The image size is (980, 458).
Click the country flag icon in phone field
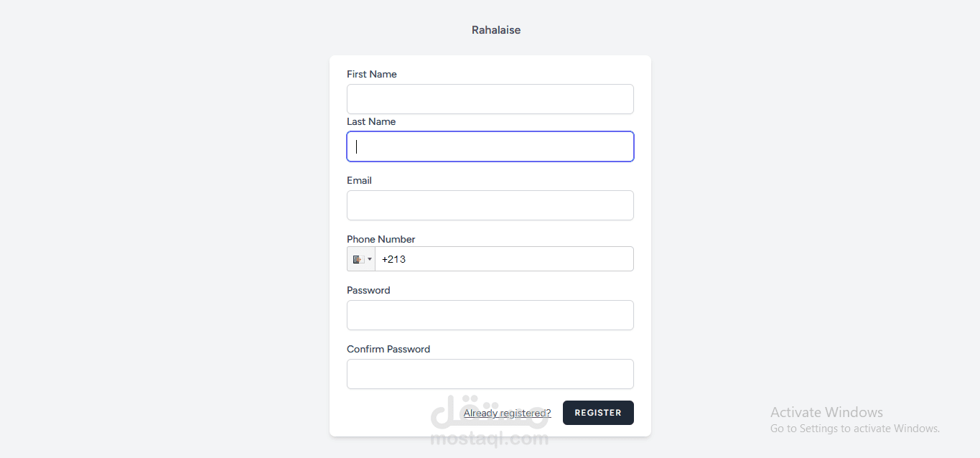(x=358, y=259)
